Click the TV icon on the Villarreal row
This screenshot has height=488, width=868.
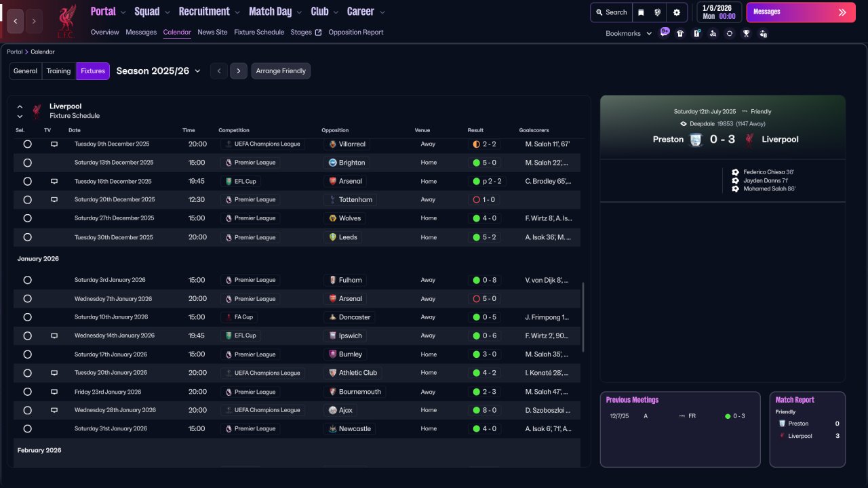(x=54, y=144)
